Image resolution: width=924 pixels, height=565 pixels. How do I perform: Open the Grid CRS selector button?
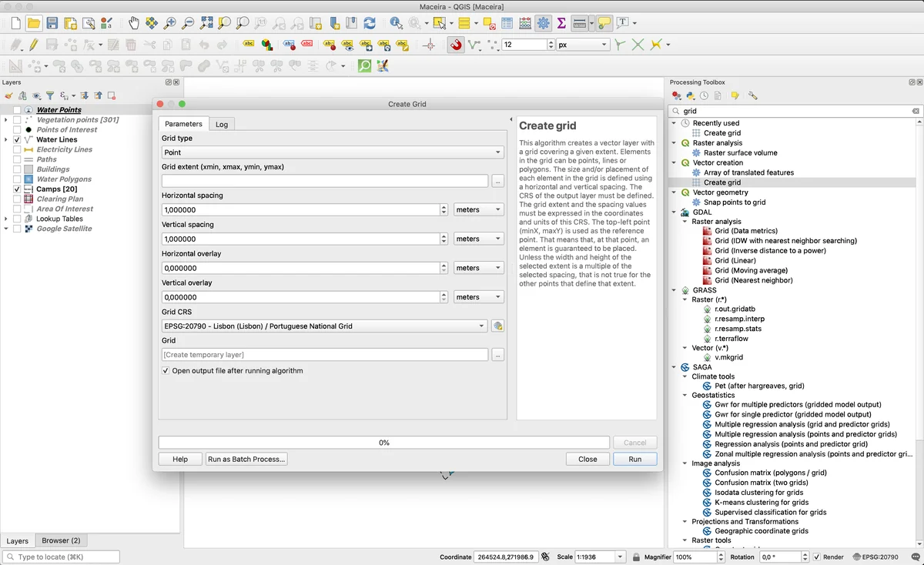coord(497,326)
